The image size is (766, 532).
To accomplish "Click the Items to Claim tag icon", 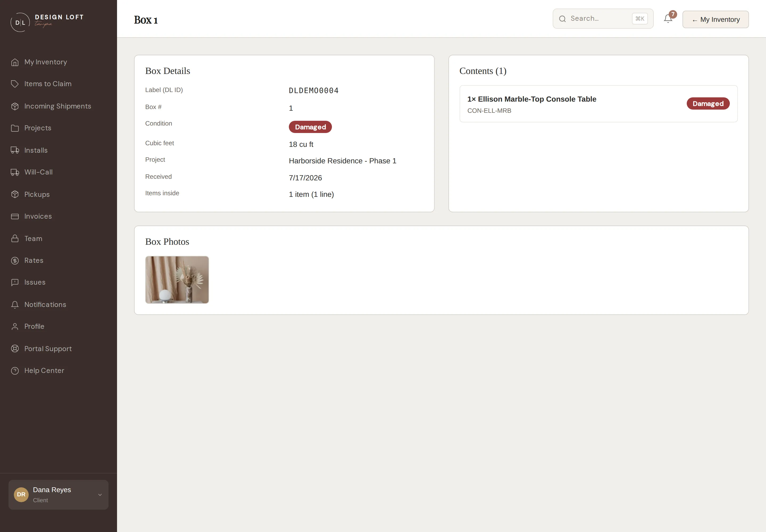I will pos(15,84).
